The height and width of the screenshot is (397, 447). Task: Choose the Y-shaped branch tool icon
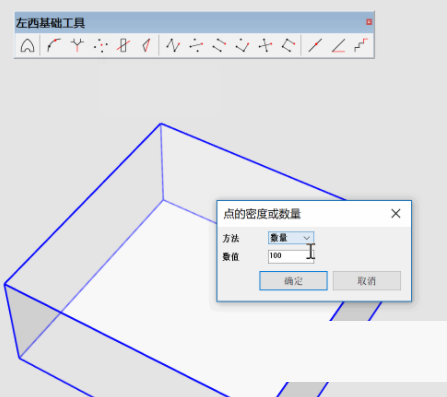point(77,45)
